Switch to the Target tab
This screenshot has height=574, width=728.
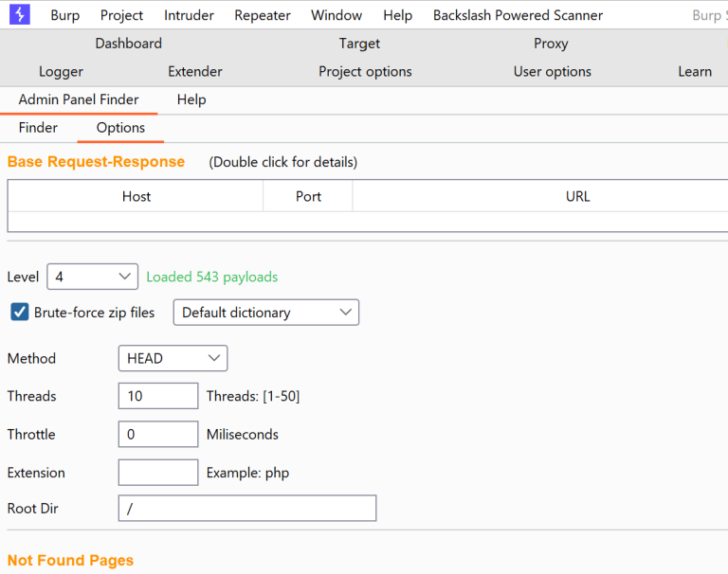click(359, 44)
